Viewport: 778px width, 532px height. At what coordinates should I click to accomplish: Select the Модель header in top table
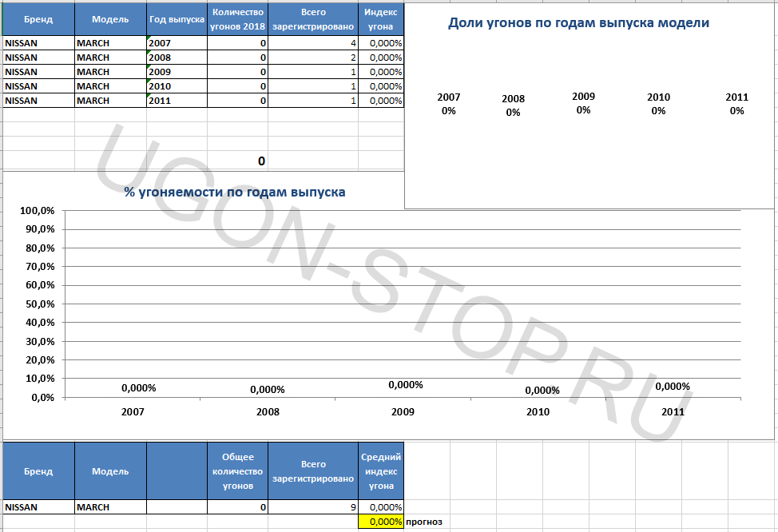(110, 19)
